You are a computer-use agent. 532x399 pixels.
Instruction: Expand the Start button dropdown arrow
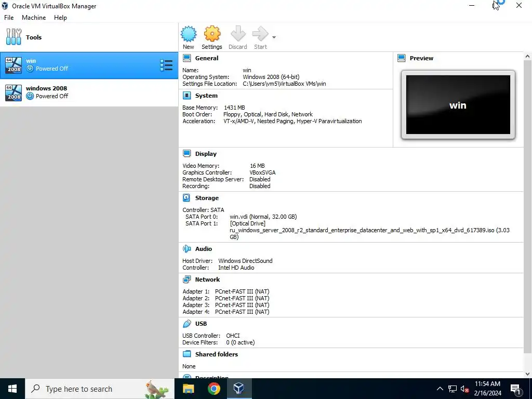274,37
